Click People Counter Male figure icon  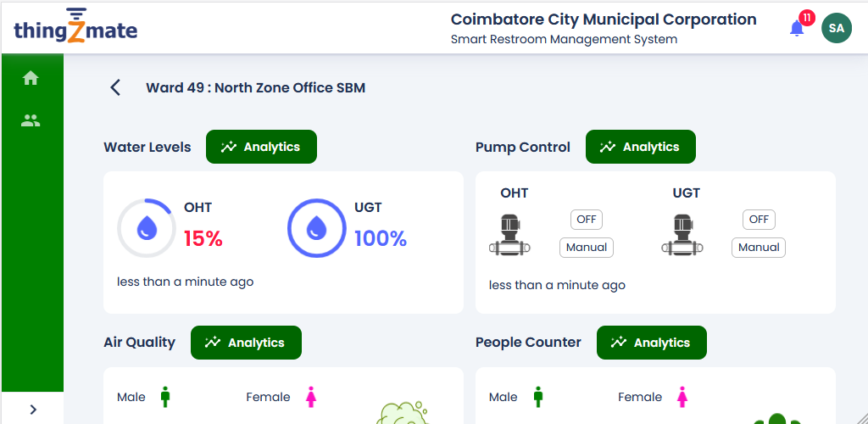(x=538, y=397)
